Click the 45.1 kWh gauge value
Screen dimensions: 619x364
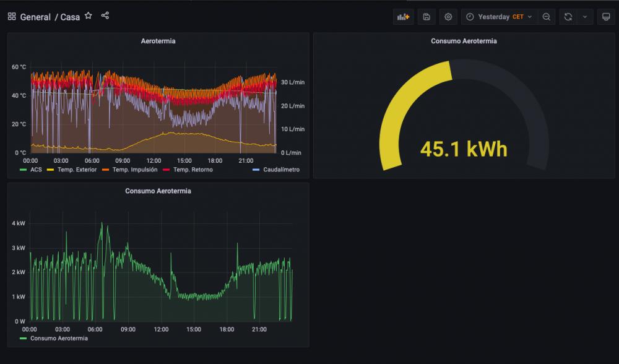click(x=464, y=149)
